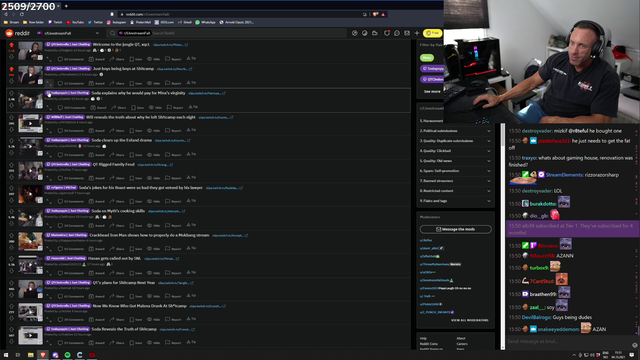This screenshot has width=640, height=360.
Task: Open thumbnail of "Soda Reveals the Truth" post
Action: tap(30, 336)
